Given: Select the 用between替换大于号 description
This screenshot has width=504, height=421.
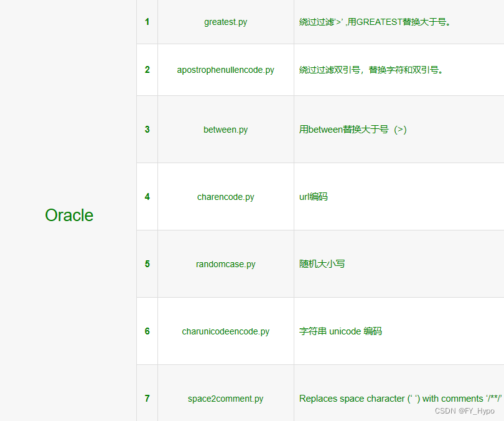Looking at the screenshot, I should pos(353,130).
